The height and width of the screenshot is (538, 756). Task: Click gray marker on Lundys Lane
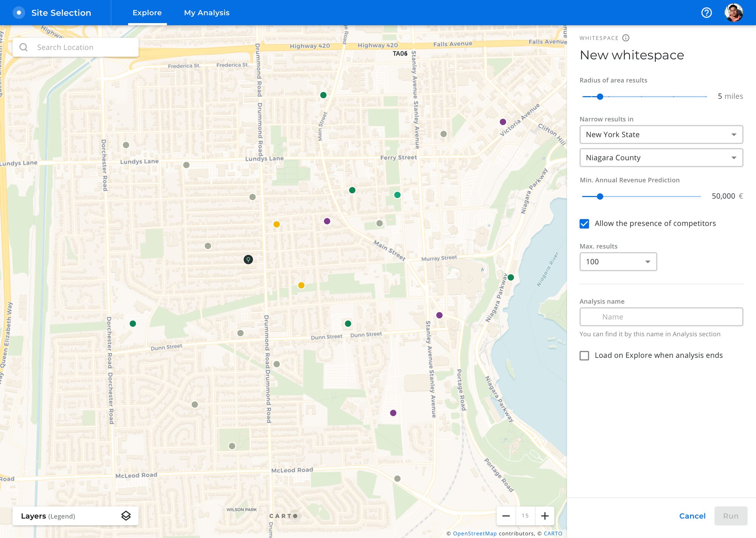click(x=186, y=165)
